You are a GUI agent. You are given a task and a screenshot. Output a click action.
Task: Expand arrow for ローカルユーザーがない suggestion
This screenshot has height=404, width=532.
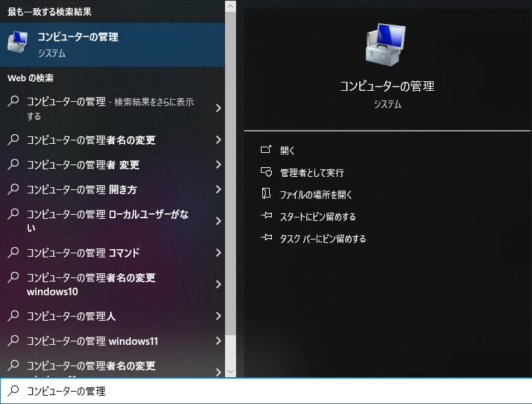[x=218, y=221]
